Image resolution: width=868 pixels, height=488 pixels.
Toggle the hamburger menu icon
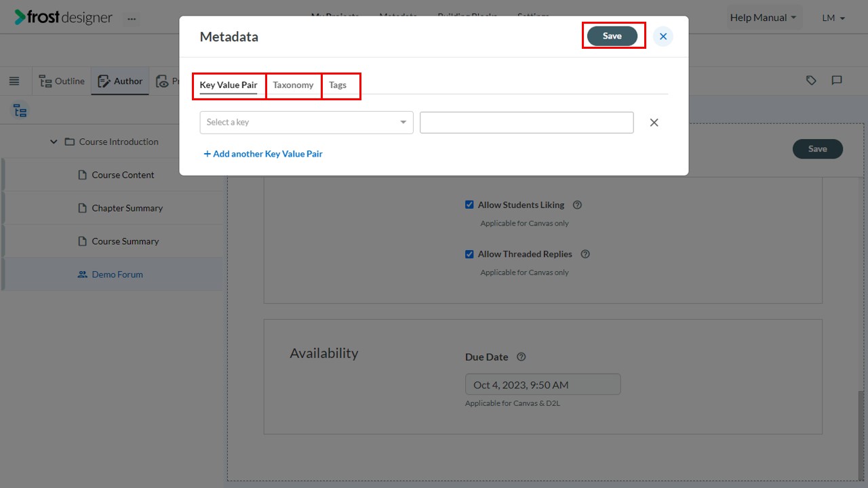click(x=14, y=81)
